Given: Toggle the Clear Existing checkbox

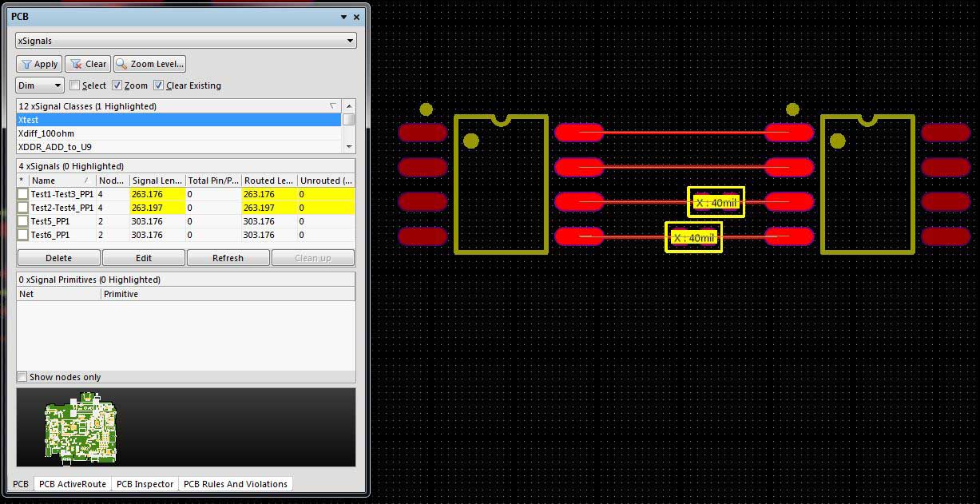Looking at the screenshot, I should [159, 85].
